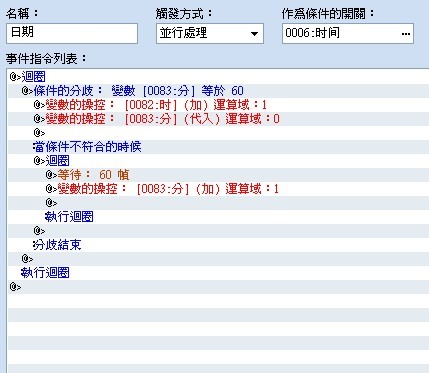Click the 名稱 input field containing 日期
The width and height of the screenshot is (429, 373).
pyautogui.click(x=72, y=33)
